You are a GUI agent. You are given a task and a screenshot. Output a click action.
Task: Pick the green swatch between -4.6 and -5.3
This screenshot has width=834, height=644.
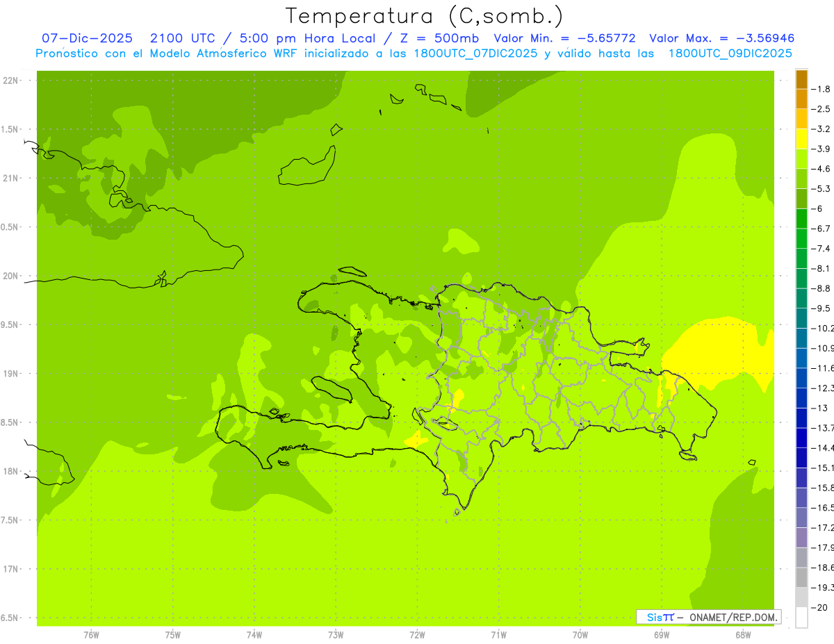(801, 179)
